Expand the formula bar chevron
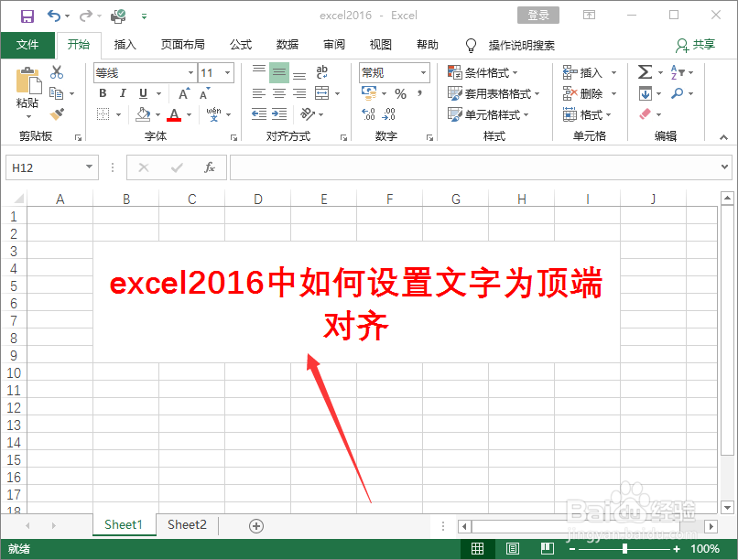This screenshot has width=738, height=560. (724, 167)
